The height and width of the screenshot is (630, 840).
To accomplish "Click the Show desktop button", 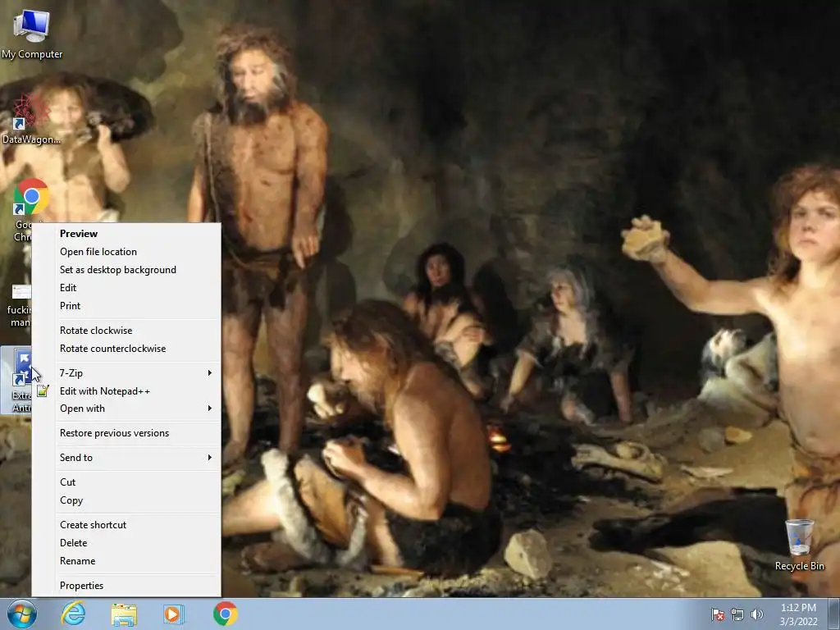I will click(834, 614).
